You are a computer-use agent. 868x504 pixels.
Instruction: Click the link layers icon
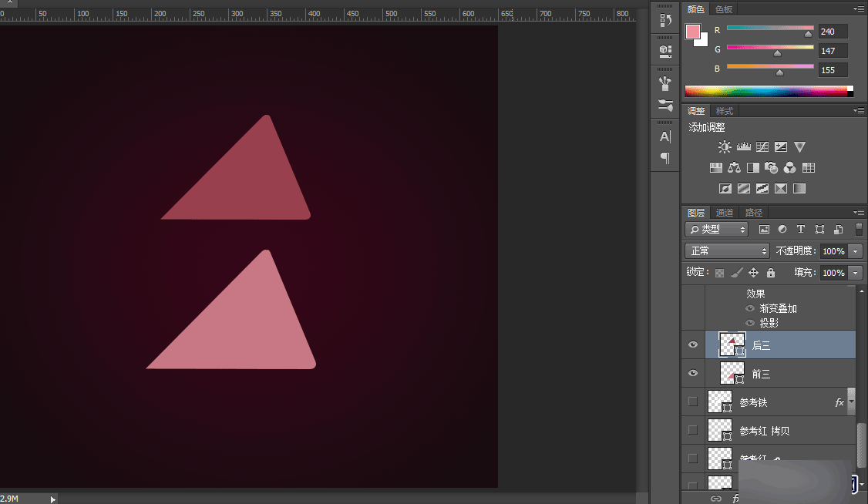[x=716, y=499]
